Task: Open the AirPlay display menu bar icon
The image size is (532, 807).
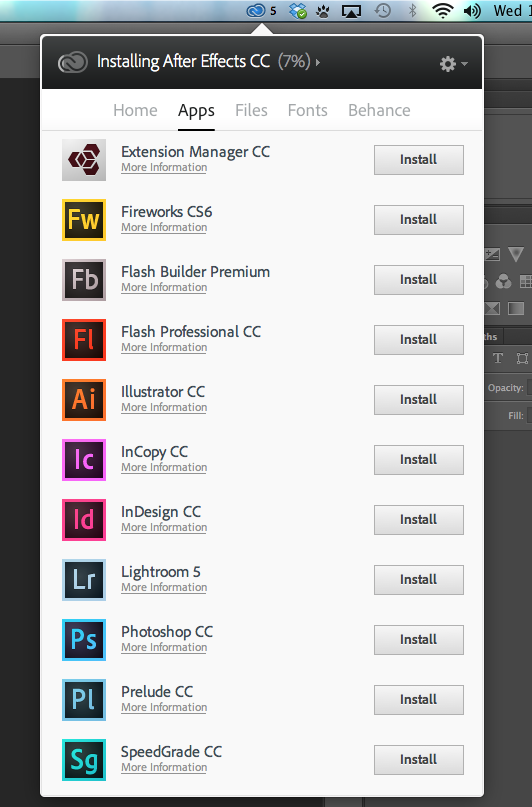Action: coord(351,11)
